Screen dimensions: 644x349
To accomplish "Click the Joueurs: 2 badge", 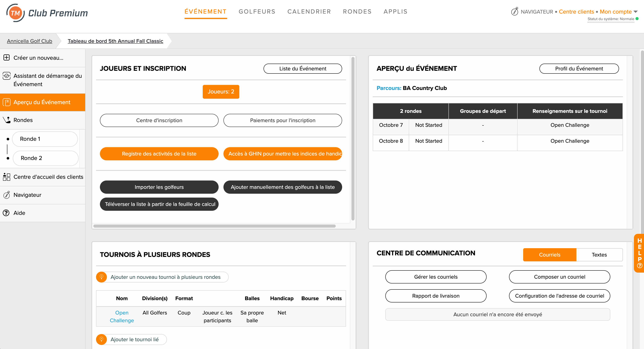I will coord(221,92).
